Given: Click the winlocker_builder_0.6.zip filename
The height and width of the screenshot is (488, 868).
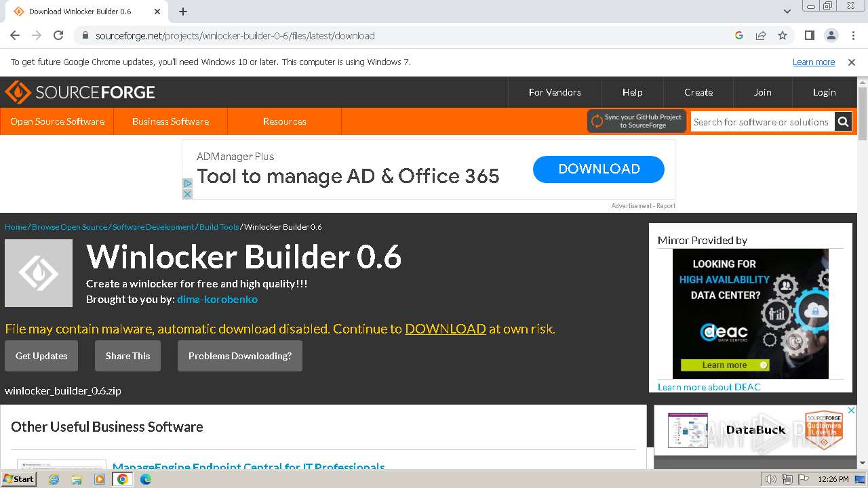Looking at the screenshot, I should point(63,390).
